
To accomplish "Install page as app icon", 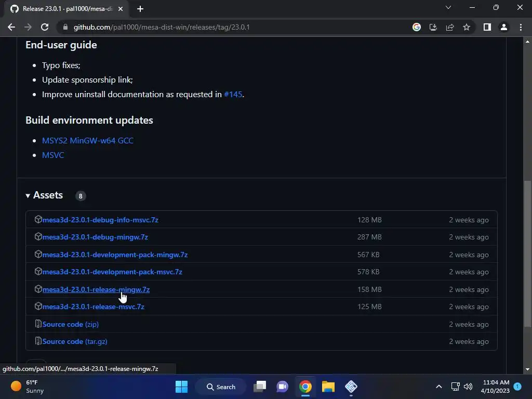I will tap(433, 27).
